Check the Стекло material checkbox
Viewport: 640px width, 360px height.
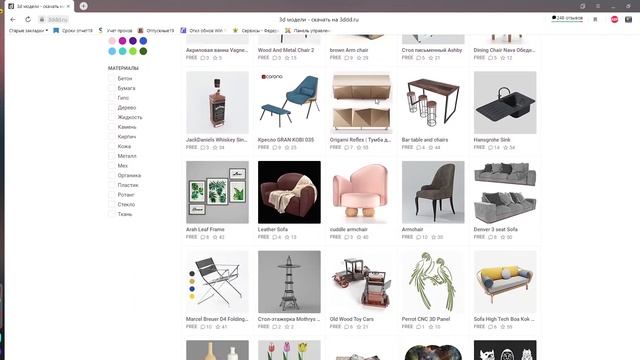(x=111, y=204)
